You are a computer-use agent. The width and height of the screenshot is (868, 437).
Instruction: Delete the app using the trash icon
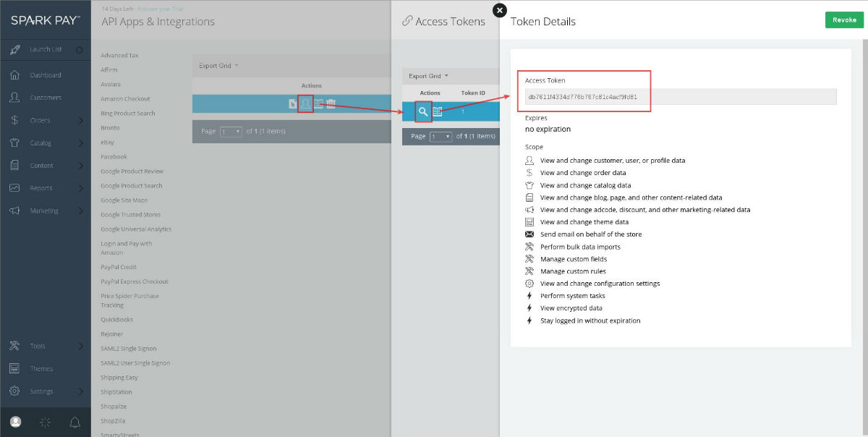[x=331, y=105]
